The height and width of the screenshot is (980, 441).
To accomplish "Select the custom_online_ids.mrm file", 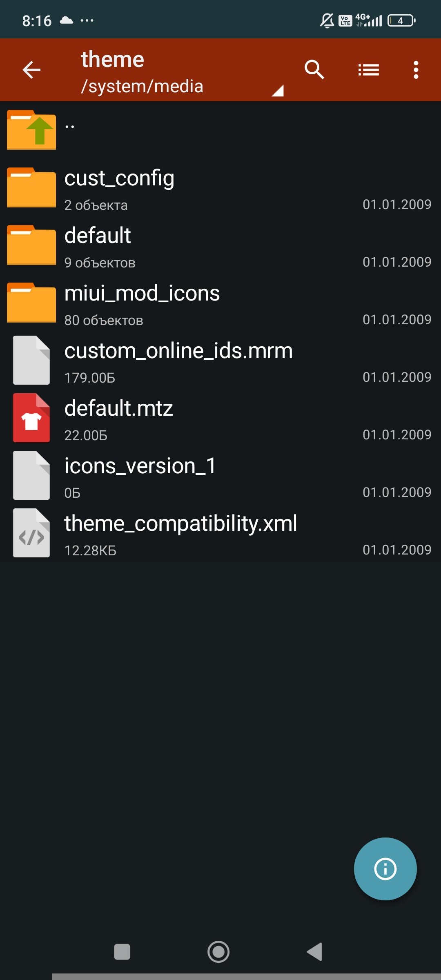I will [x=220, y=360].
